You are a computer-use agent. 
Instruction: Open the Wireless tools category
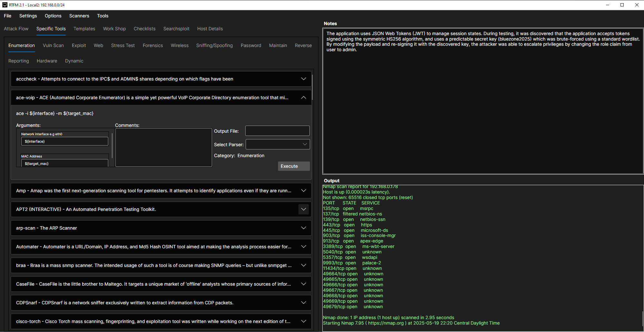pyautogui.click(x=180, y=45)
